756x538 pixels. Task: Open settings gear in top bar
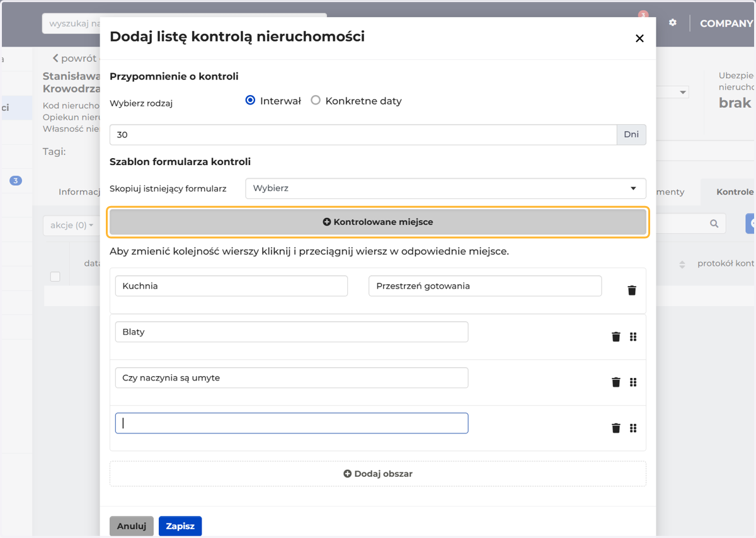[x=673, y=23]
